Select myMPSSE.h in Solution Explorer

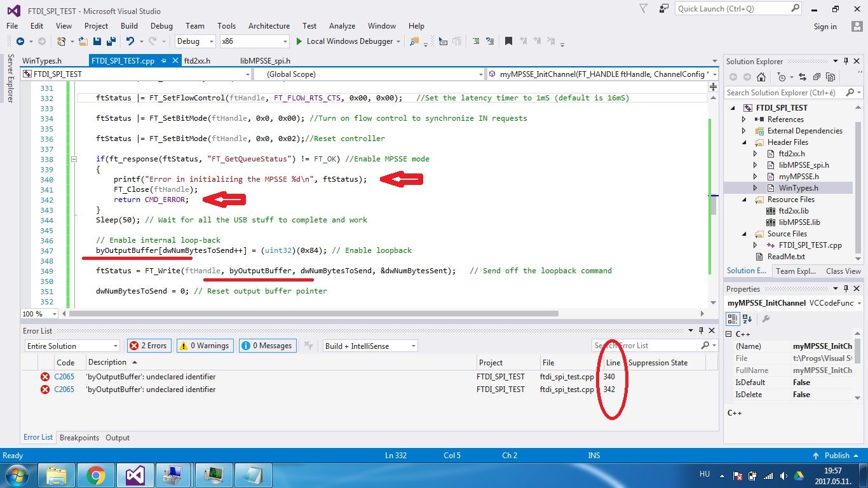pyautogui.click(x=799, y=177)
